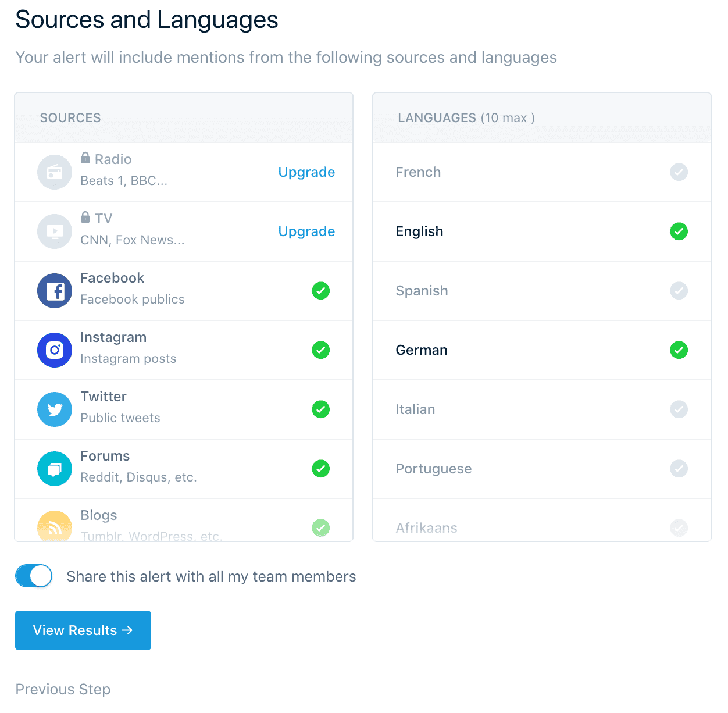Enable the French language checkbox
The image size is (728, 713).
(x=679, y=172)
